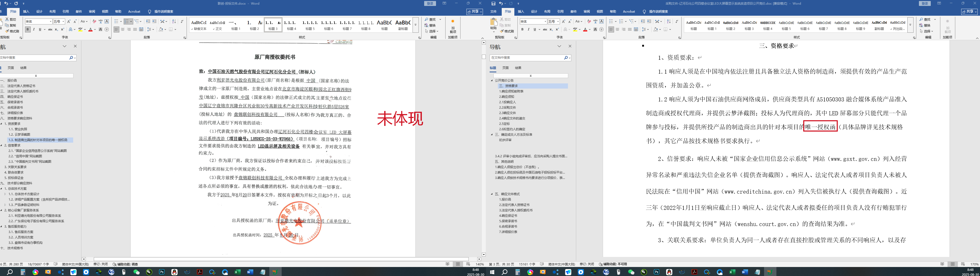
Task: Click navigation search field in right window
Action: (526, 58)
